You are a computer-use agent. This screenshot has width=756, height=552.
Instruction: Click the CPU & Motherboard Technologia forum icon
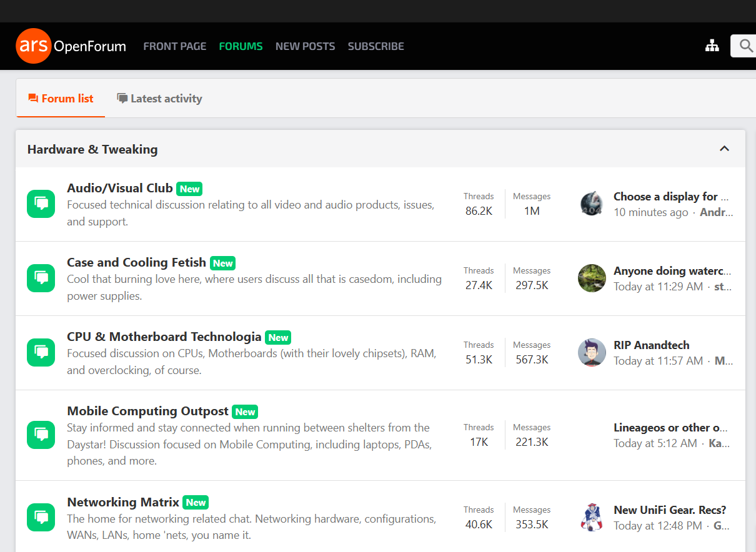pyautogui.click(x=41, y=353)
